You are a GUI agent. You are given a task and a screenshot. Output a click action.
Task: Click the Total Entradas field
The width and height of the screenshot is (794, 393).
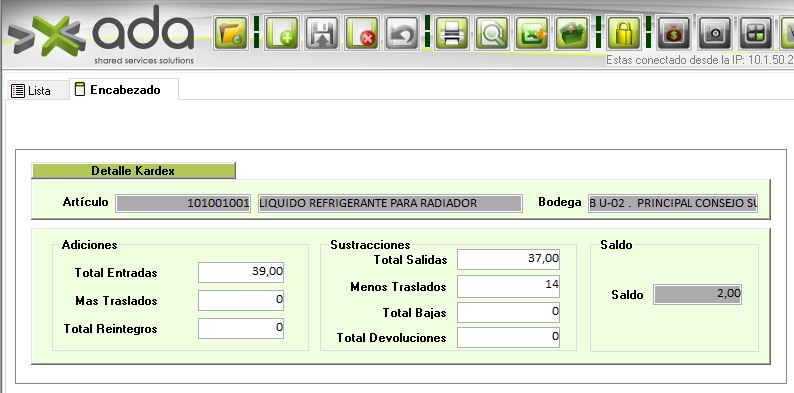241,272
